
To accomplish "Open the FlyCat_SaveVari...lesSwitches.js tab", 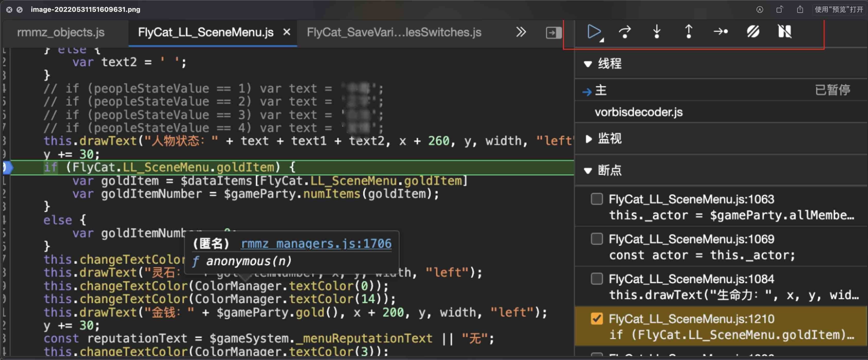I will (x=394, y=32).
